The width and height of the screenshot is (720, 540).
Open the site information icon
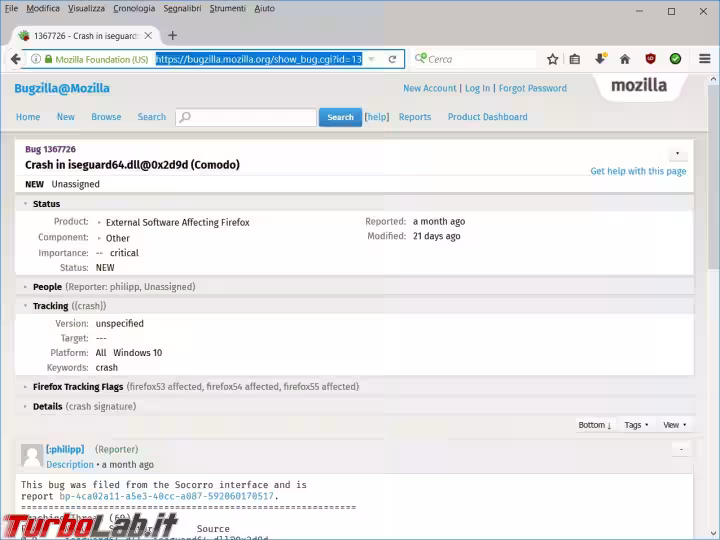pos(35,59)
